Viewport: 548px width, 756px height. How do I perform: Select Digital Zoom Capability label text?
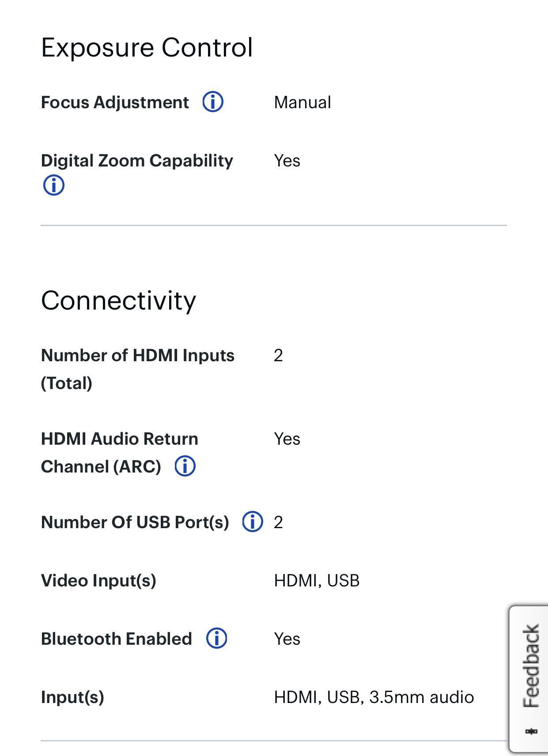tap(137, 161)
